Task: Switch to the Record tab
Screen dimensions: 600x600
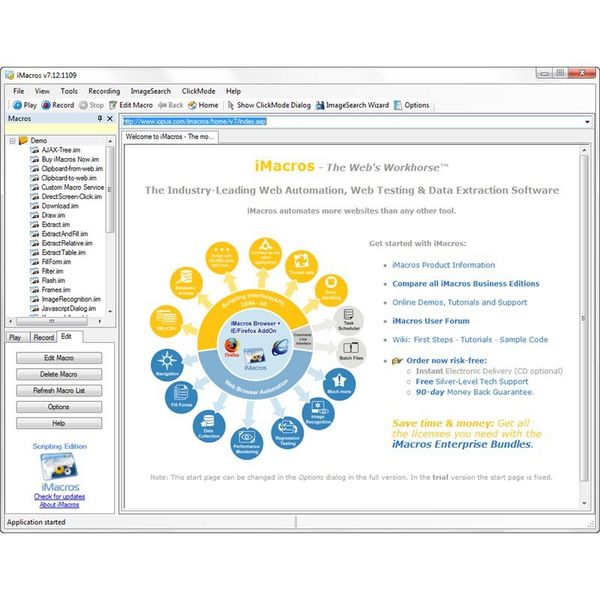Action: pos(43,337)
